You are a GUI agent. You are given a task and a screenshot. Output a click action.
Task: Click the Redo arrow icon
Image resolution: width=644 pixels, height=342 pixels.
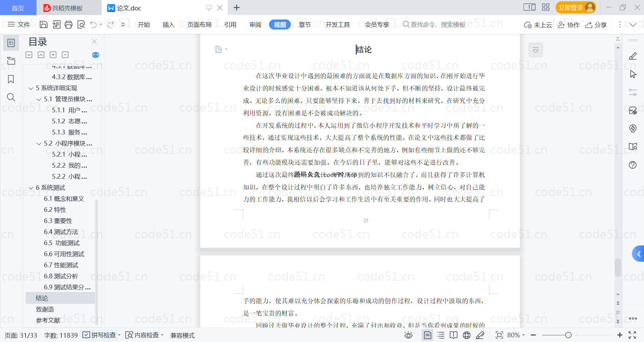pyautogui.click(x=110, y=24)
